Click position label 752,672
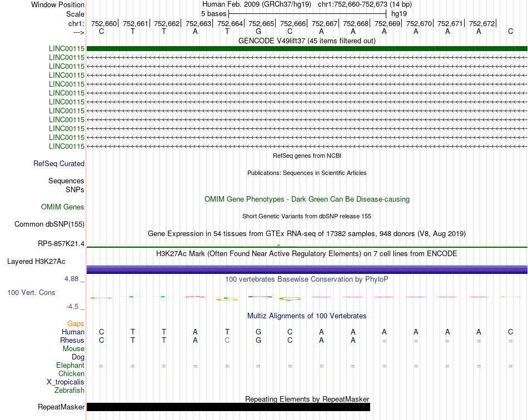 tap(482, 23)
